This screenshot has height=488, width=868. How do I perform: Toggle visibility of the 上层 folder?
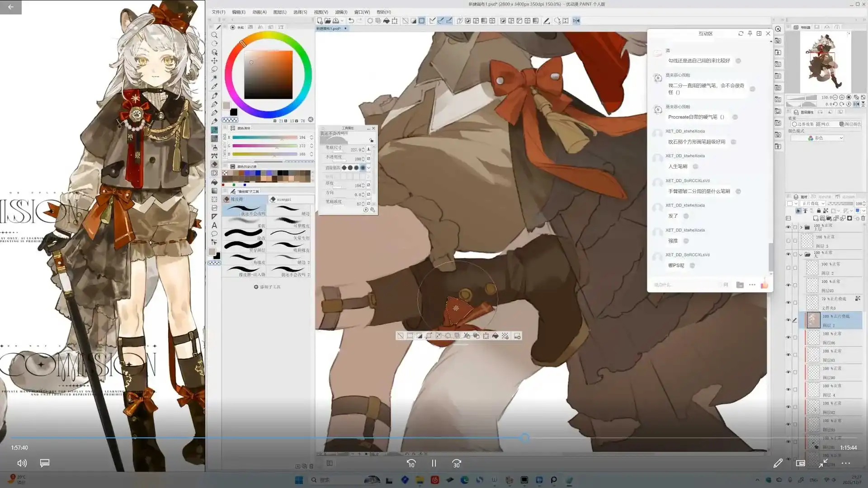[788, 227]
